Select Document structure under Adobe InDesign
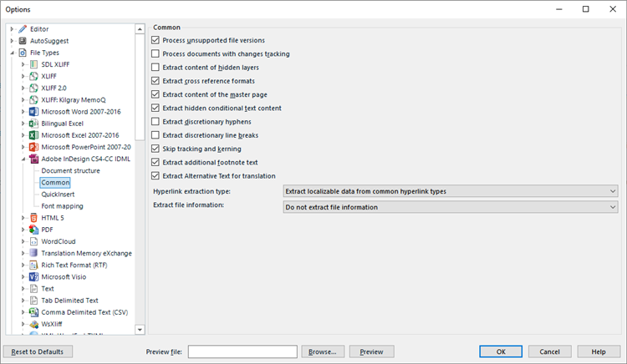 pos(71,171)
